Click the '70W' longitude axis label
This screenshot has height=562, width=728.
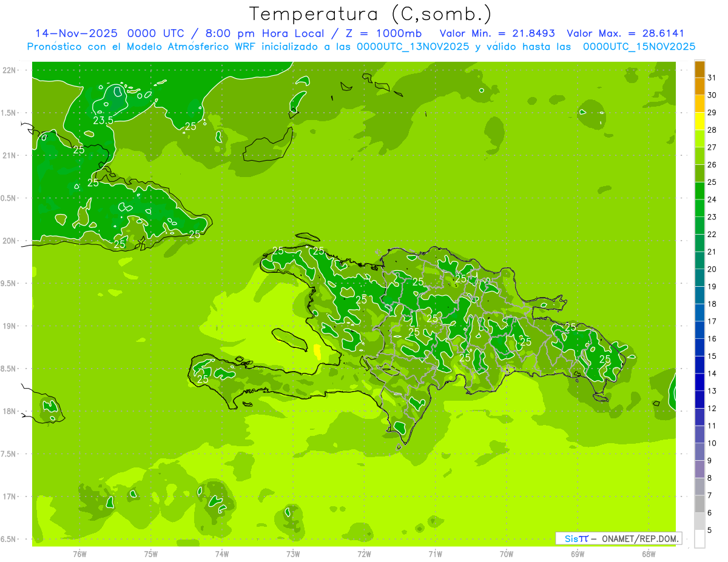click(507, 554)
